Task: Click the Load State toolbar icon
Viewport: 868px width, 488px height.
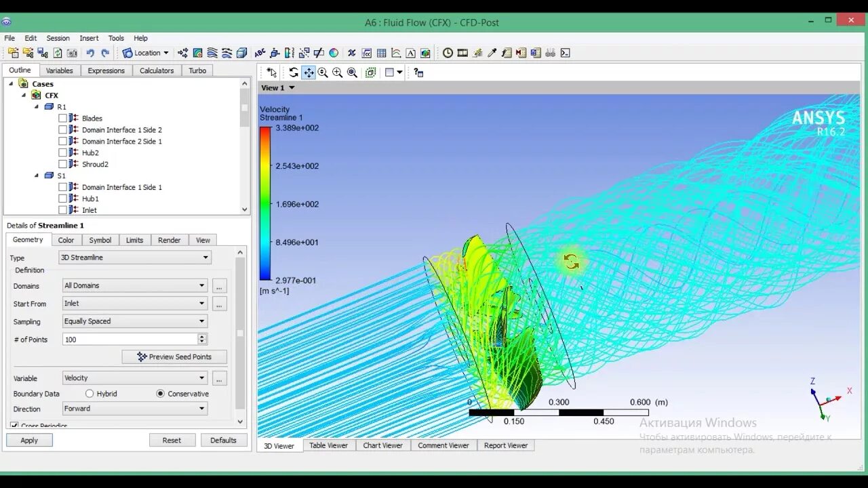Action: (28, 53)
